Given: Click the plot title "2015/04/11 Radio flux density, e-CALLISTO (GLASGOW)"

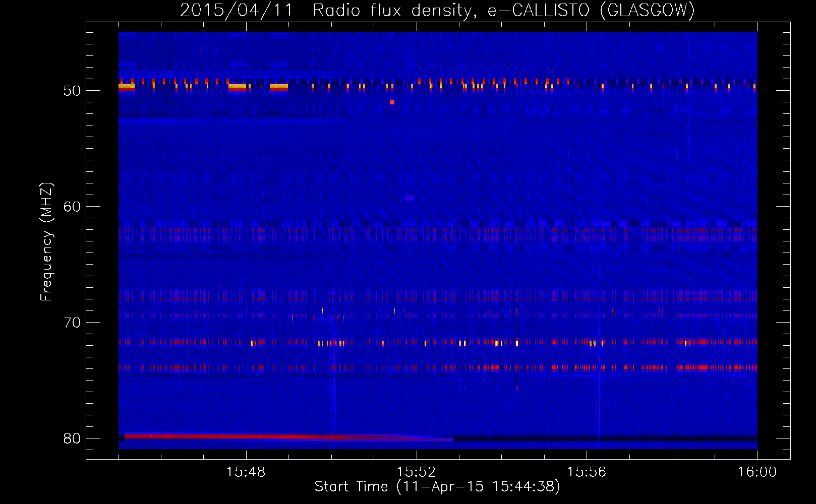Looking at the screenshot, I should coord(437,10).
